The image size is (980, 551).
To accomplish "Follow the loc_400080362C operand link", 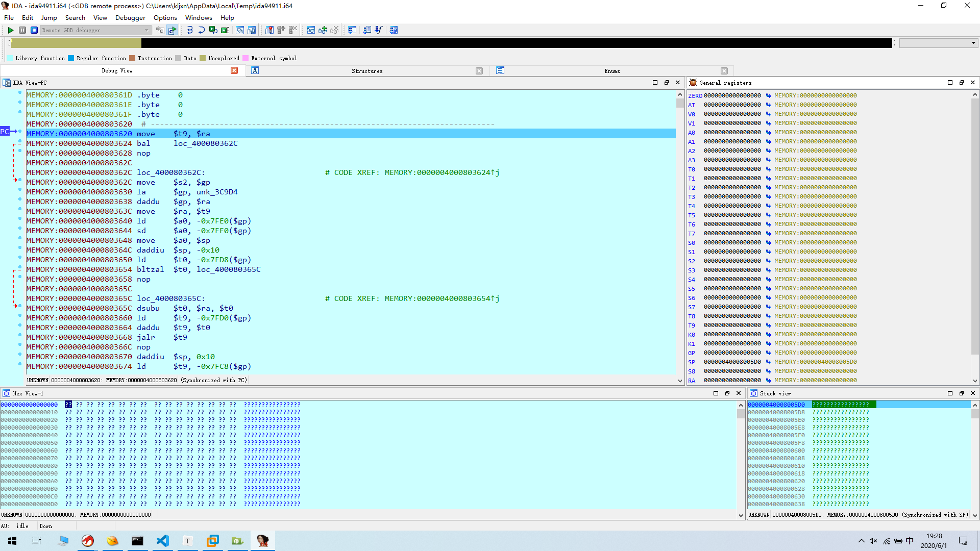I will (205, 143).
